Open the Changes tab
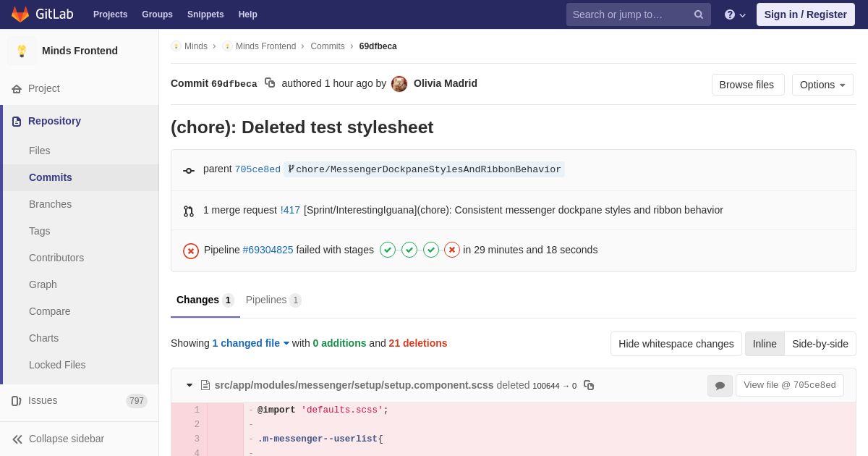 (205, 300)
